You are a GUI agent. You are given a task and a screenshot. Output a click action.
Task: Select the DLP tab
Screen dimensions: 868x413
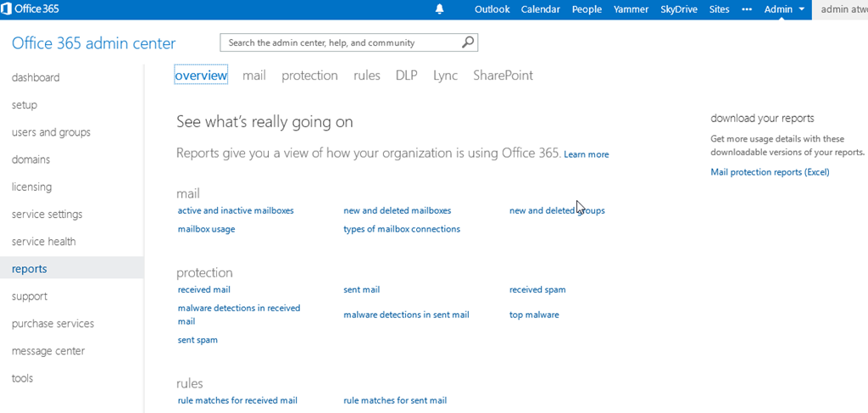pyautogui.click(x=406, y=75)
